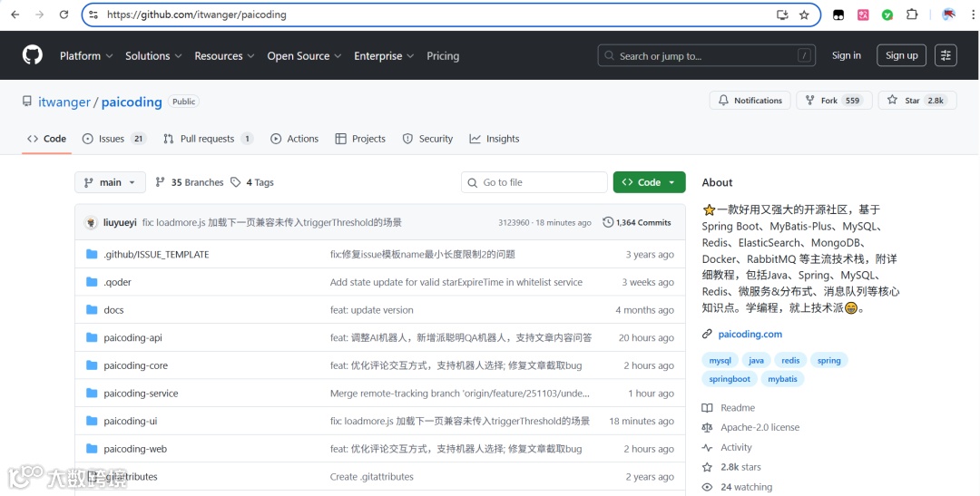This screenshot has width=980, height=496.
Task: Click the redis topic tag
Action: tap(790, 361)
